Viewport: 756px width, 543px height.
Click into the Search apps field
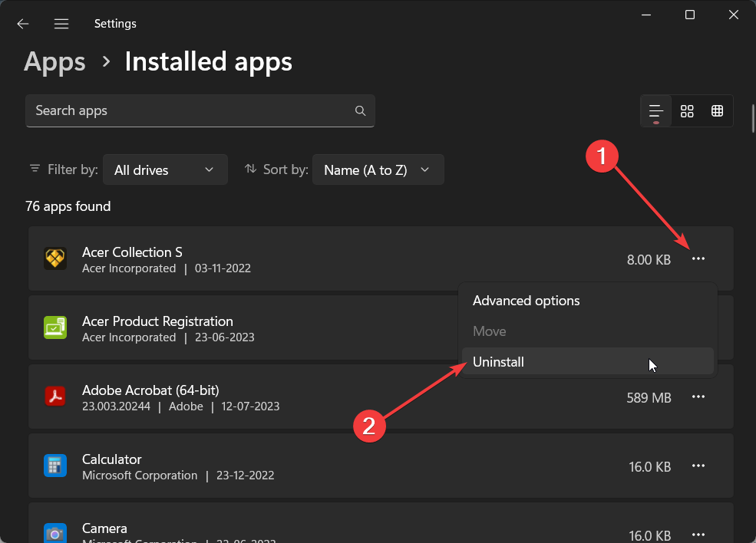pos(200,110)
